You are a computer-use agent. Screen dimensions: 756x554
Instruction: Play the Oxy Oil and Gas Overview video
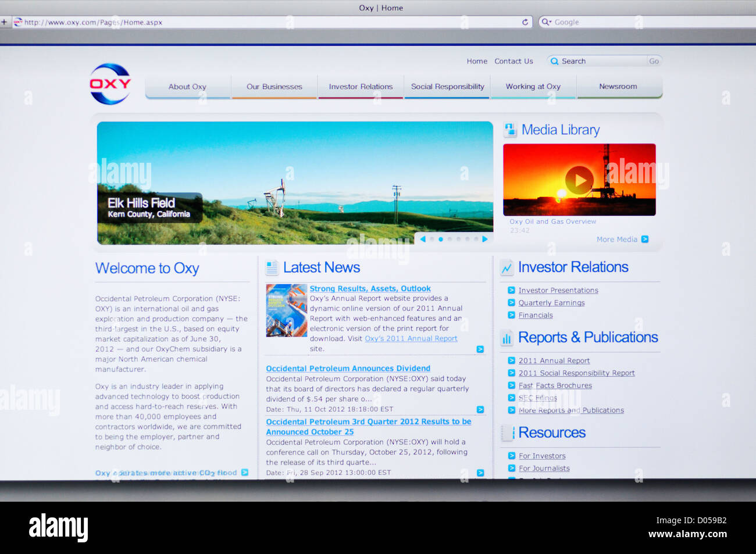tap(579, 180)
